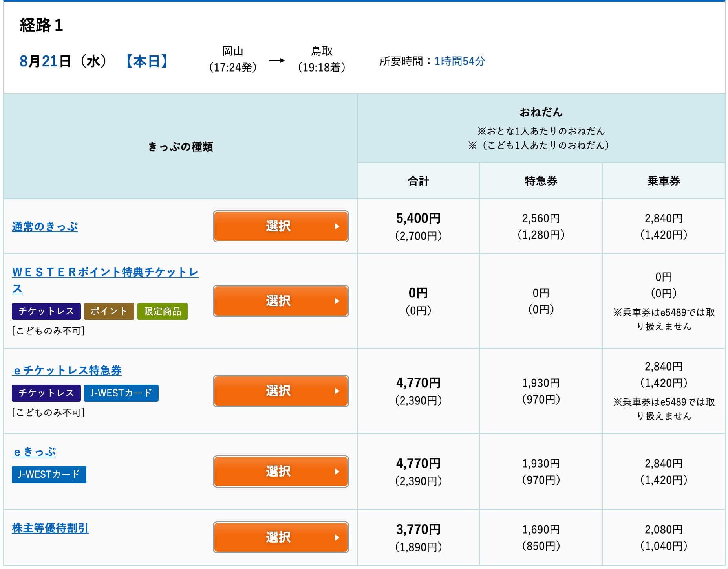Click the 1時間54分 duration
The width and height of the screenshot is (728, 569).
(x=460, y=61)
